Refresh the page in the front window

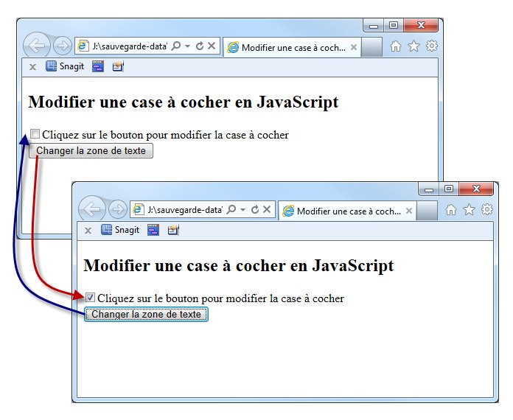(x=255, y=209)
